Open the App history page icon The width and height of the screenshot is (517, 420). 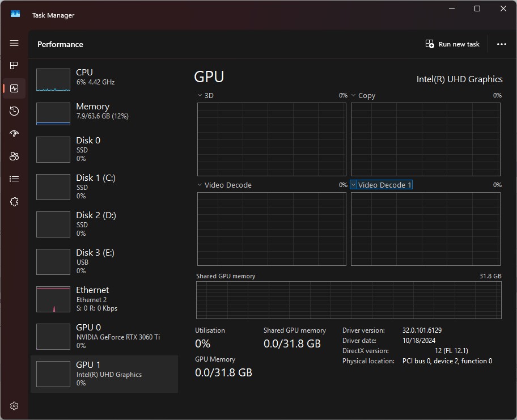click(x=14, y=111)
